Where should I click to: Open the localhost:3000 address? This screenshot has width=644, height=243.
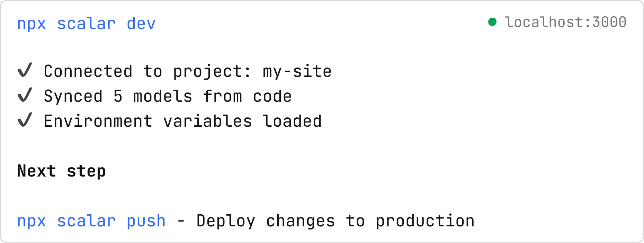point(566,22)
